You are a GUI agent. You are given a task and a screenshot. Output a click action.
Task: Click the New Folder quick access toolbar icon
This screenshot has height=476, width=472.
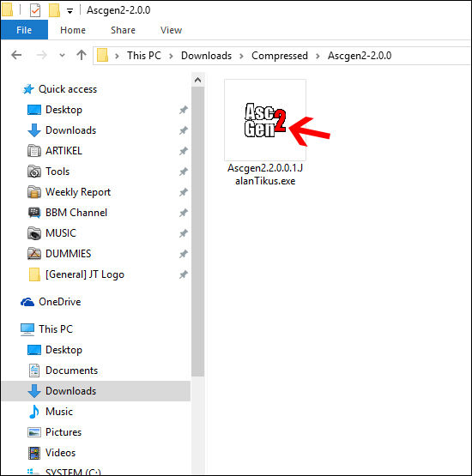pos(54,10)
